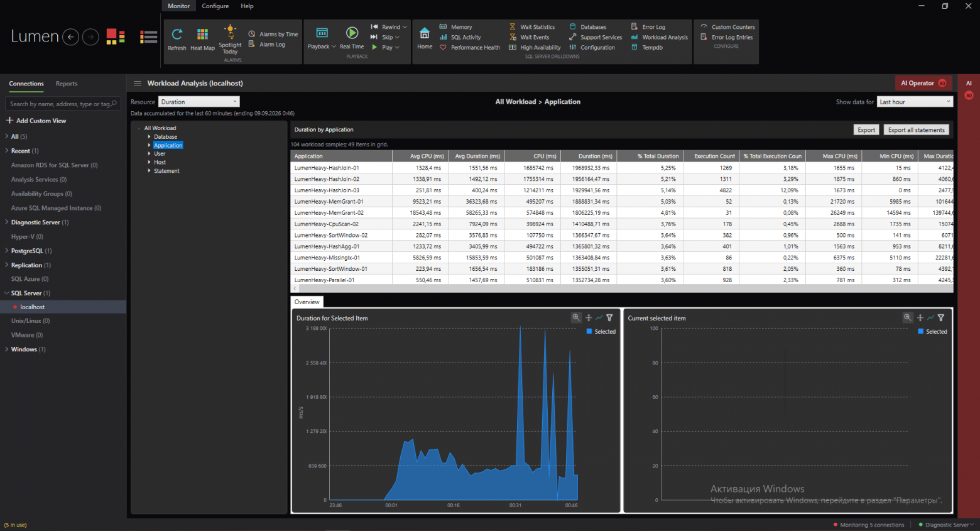Select Database in the All Workload tree
The width and height of the screenshot is (980, 531).
(x=166, y=136)
